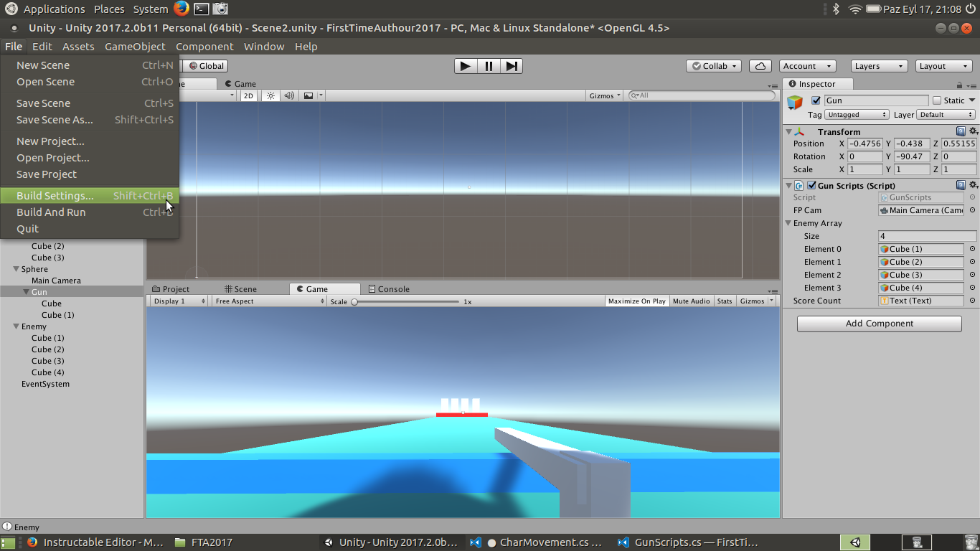980x551 pixels.
Task: Switch to GunScripts.cs taskbar window
Action: [687, 542]
